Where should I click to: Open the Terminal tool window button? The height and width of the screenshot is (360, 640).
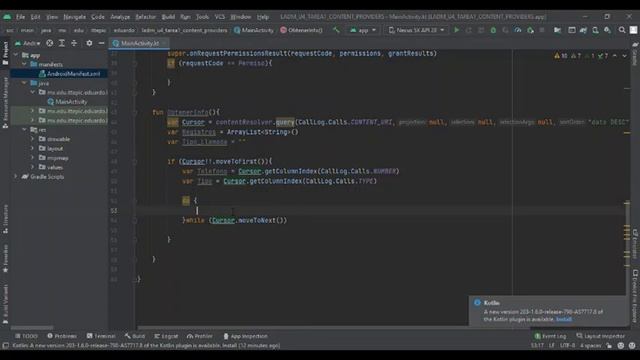(x=101, y=336)
